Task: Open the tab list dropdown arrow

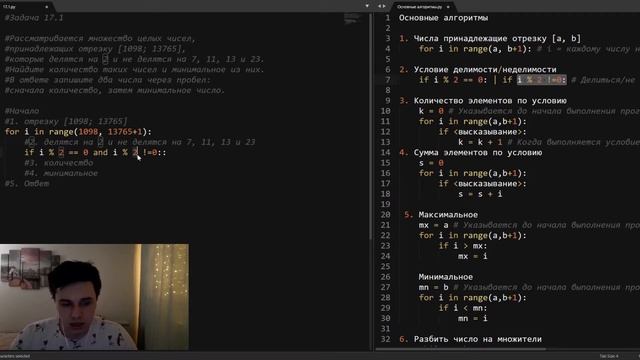Action: tap(367, 6)
